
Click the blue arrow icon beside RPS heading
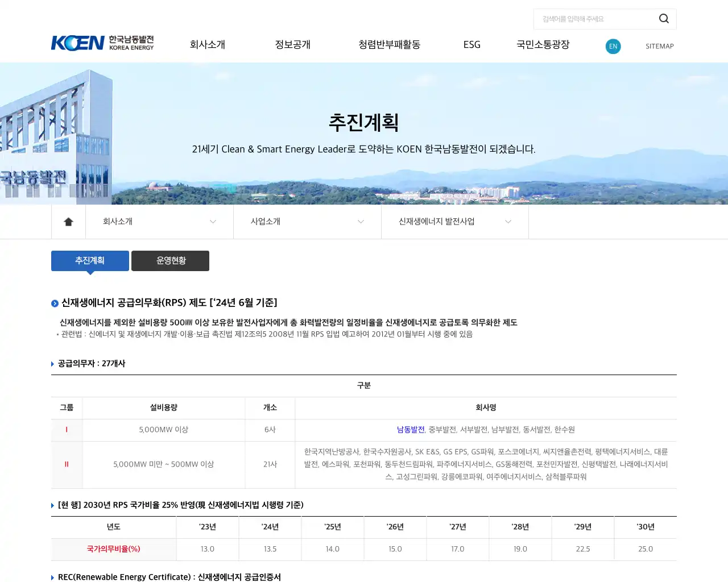(54, 303)
